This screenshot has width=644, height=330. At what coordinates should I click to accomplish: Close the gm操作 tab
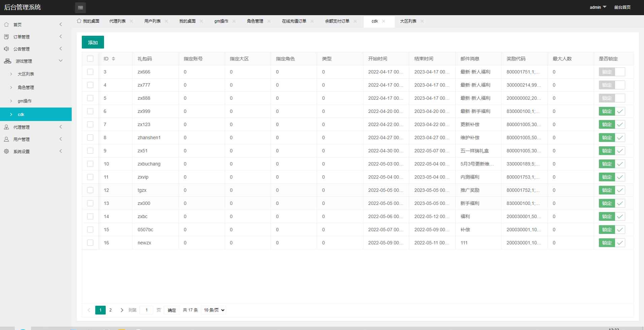(234, 21)
